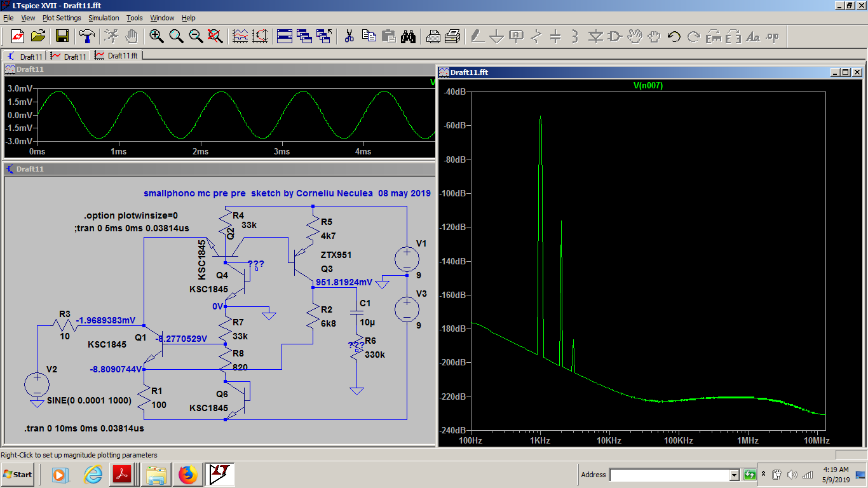Click the taskbar Address input field
Image resolution: width=868 pixels, height=488 pixels.
pos(669,475)
